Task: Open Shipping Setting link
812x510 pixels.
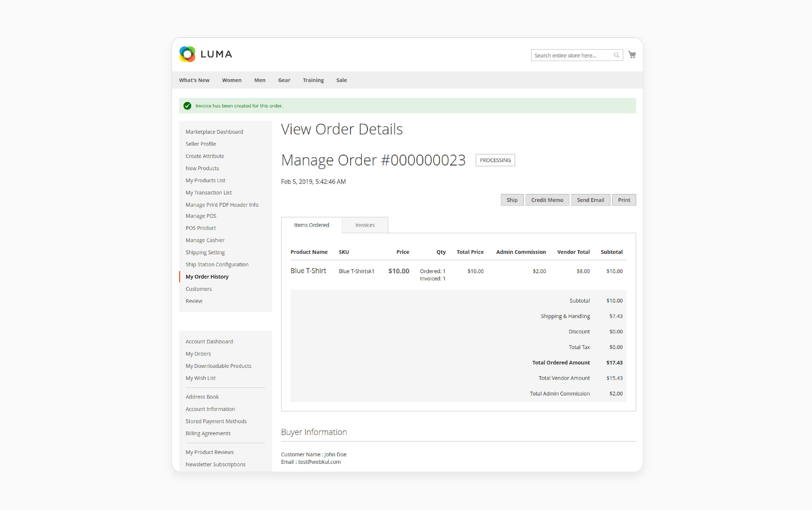Action: pos(205,252)
